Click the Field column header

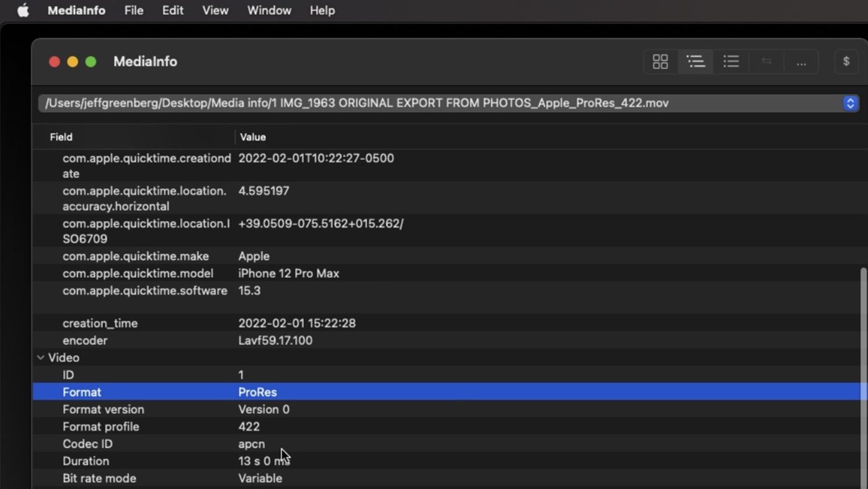61,137
